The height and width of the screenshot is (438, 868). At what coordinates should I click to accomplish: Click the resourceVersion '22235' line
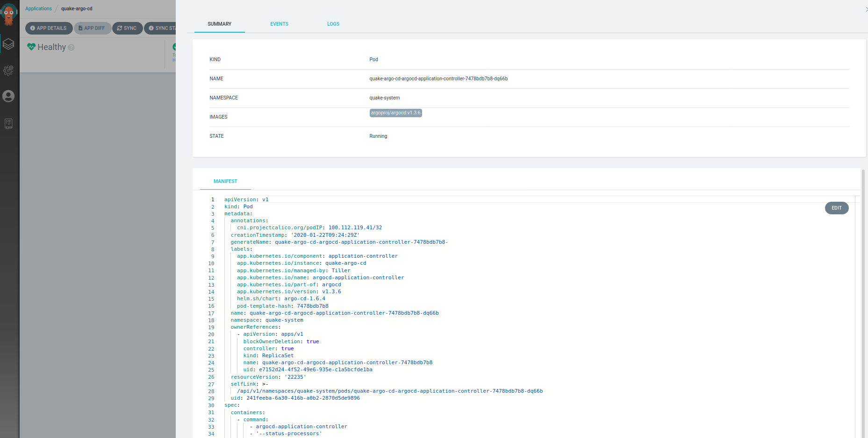[x=268, y=377]
